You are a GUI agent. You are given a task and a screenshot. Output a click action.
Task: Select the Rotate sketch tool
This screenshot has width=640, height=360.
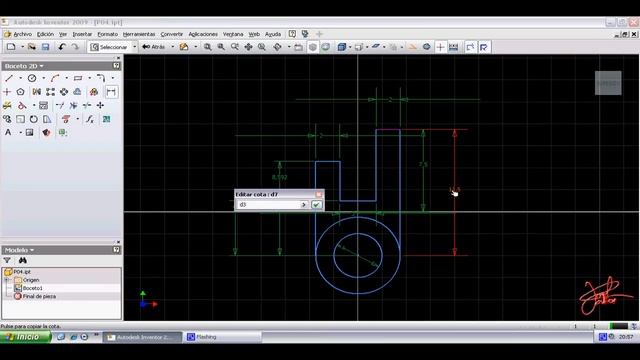click(x=33, y=119)
